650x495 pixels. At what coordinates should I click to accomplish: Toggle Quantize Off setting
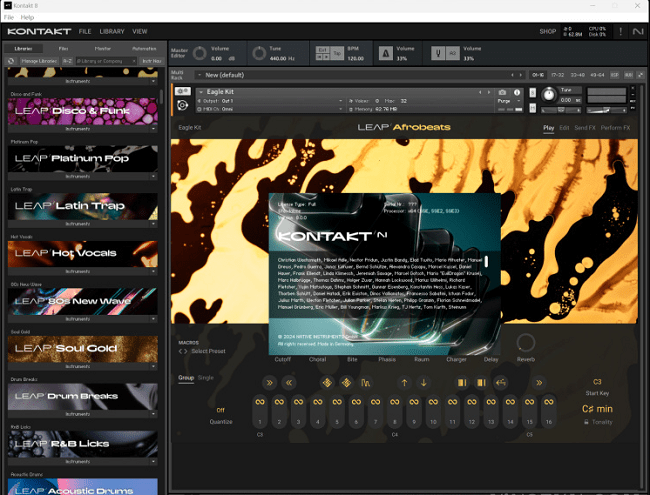click(219, 410)
